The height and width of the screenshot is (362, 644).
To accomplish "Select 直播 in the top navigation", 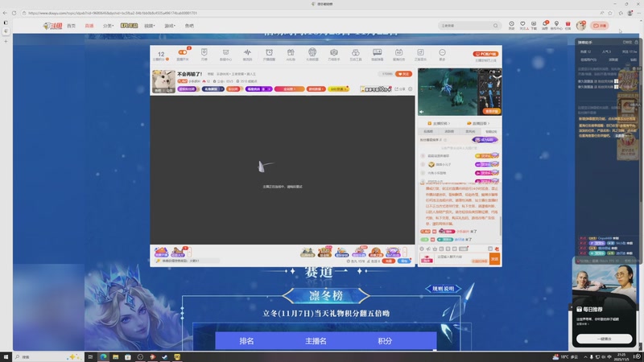I will (89, 26).
